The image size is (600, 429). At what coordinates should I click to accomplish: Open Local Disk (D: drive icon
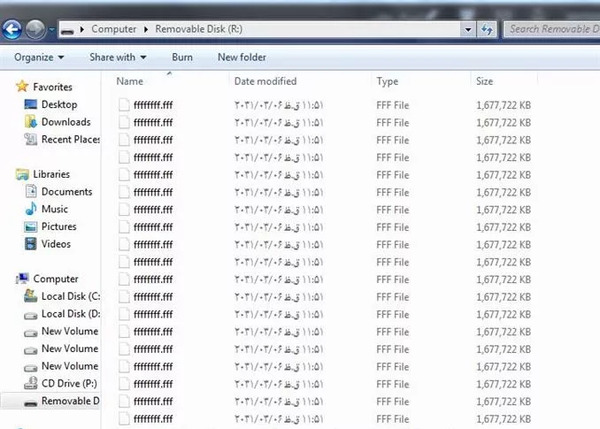coord(31,315)
